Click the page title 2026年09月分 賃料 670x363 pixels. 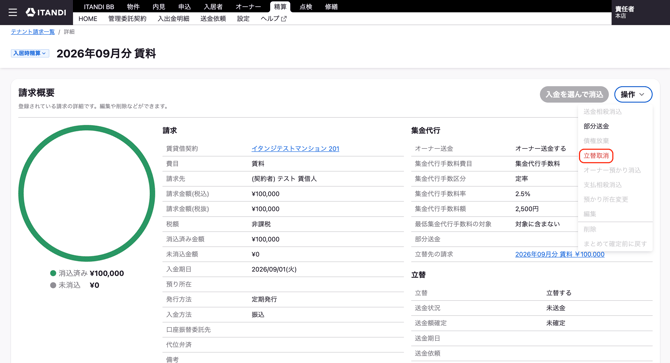[x=106, y=53]
